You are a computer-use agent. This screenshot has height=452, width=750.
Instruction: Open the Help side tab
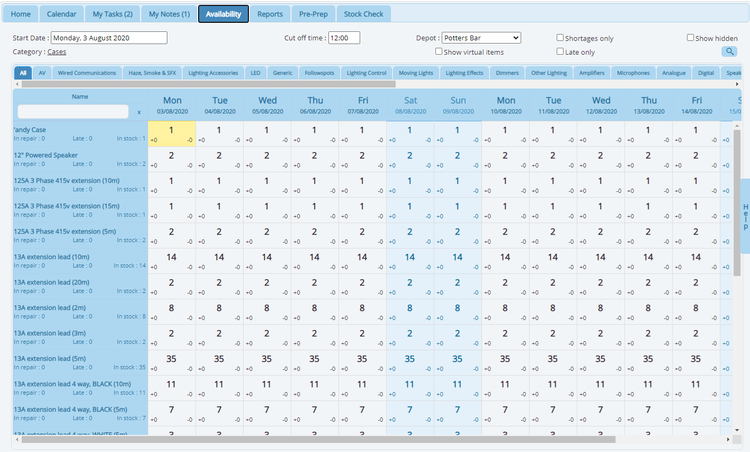point(744,216)
